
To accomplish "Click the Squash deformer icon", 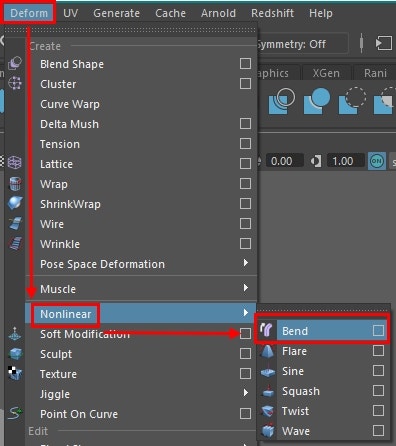I will pyautogui.click(x=268, y=391).
